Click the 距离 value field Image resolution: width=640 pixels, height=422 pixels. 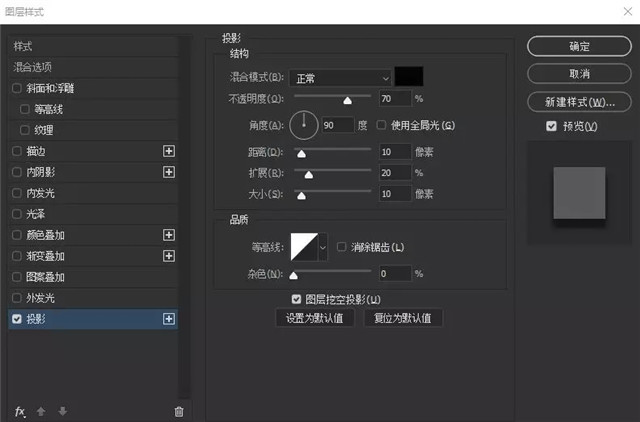coord(395,152)
